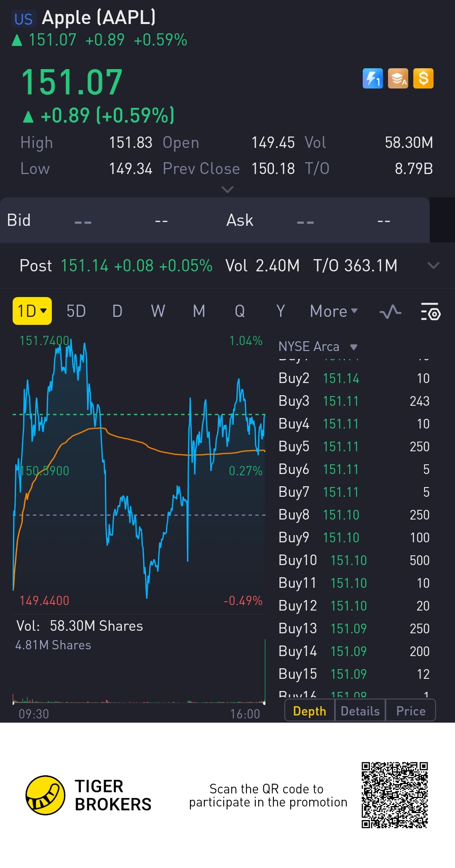Open chart settings gear icon
455x868 pixels.
430,312
